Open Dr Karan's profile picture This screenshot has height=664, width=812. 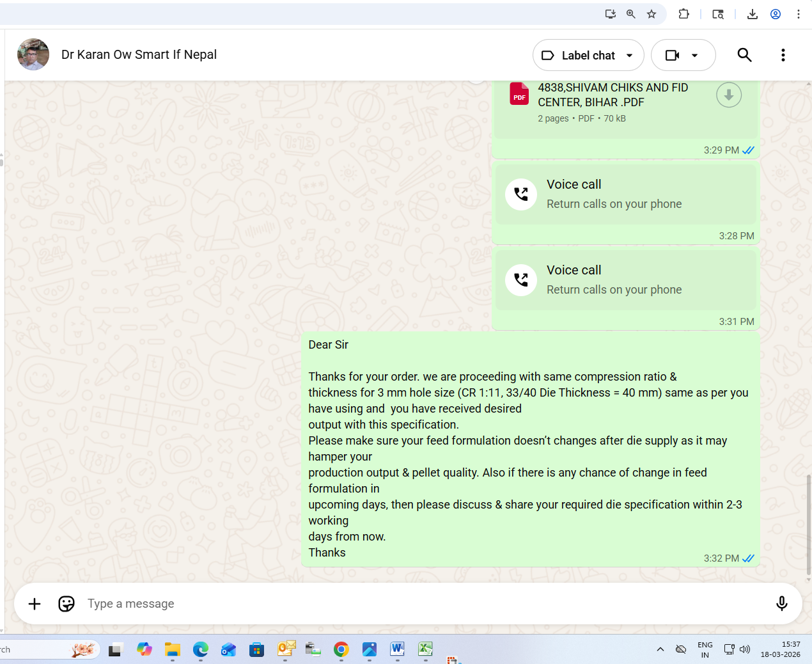pyautogui.click(x=33, y=54)
